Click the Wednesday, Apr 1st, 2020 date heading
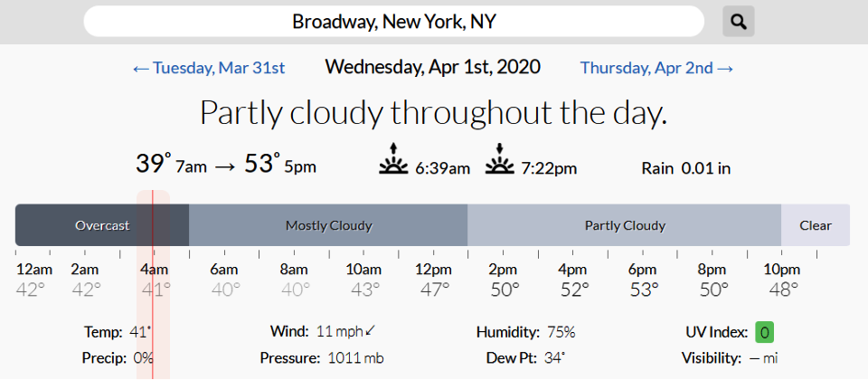The width and height of the screenshot is (868, 380). (432, 67)
